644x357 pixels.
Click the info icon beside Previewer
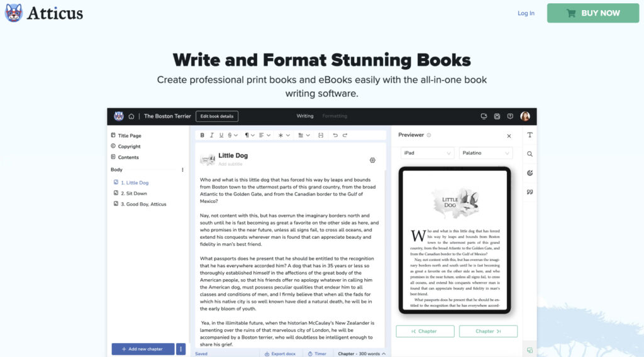click(x=429, y=135)
